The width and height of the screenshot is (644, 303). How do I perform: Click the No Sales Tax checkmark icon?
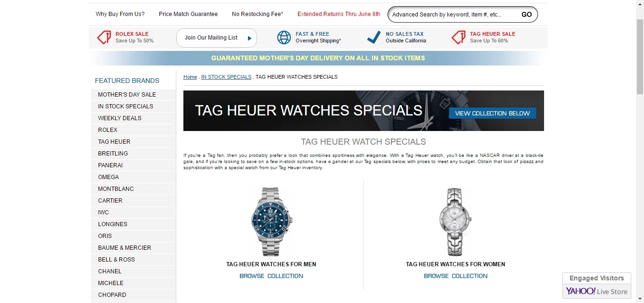click(x=374, y=37)
